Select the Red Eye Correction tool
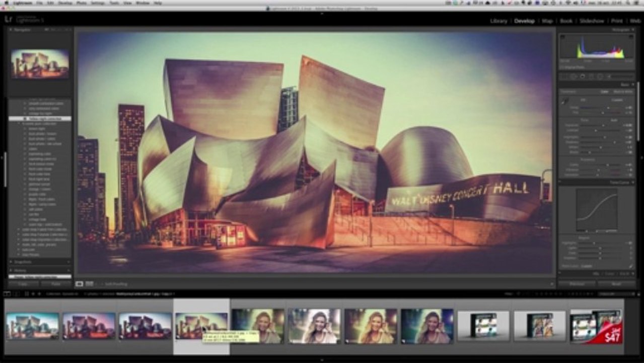Image resolution: width=644 pixels, height=363 pixels. 583,76
